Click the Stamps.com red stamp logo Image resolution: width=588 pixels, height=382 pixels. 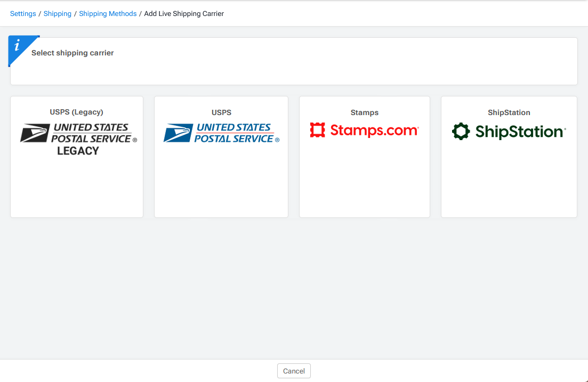pyautogui.click(x=318, y=129)
